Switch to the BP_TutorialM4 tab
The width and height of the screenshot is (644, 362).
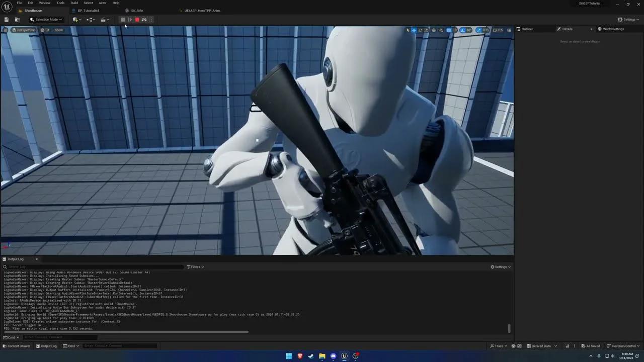point(88,11)
